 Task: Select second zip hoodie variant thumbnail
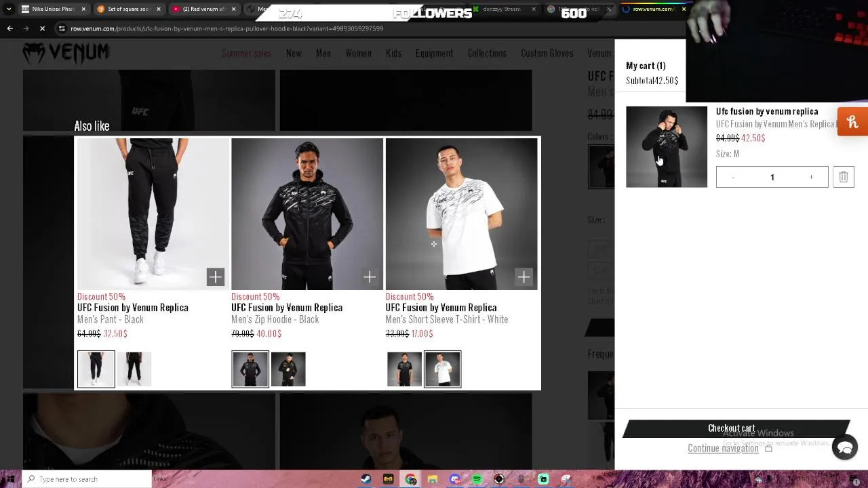(288, 369)
